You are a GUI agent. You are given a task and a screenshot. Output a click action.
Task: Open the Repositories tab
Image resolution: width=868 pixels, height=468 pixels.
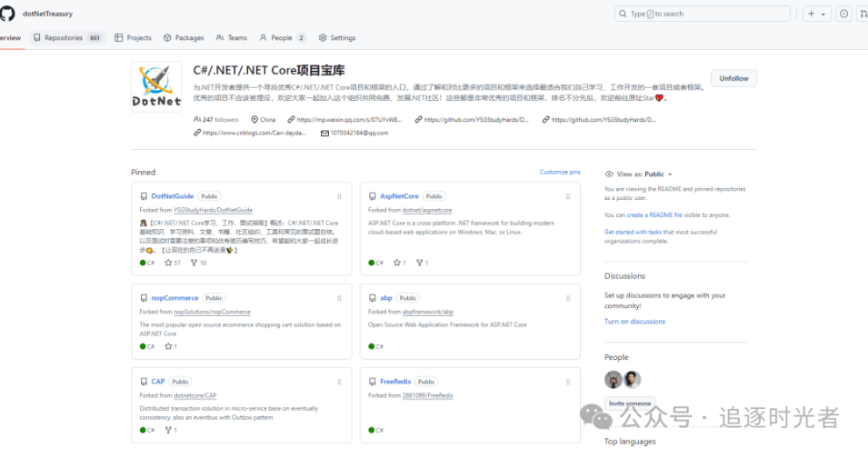pos(67,37)
